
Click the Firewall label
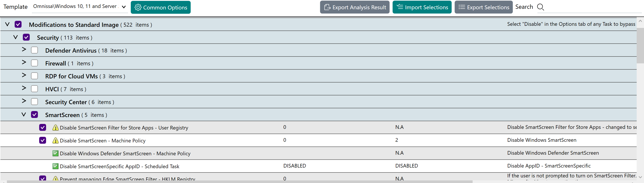point(56,63)
